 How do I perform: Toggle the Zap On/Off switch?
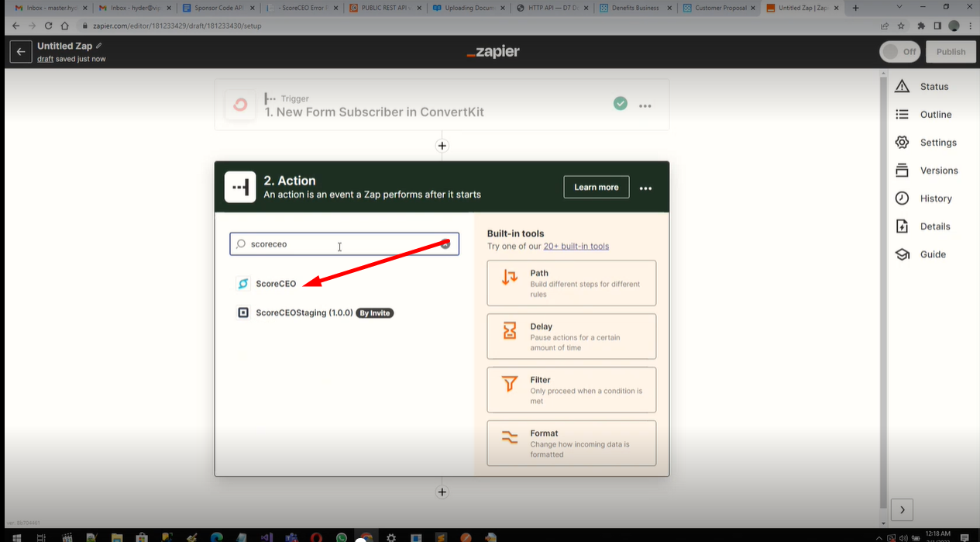pyautogui.click(x=899, y=52)
